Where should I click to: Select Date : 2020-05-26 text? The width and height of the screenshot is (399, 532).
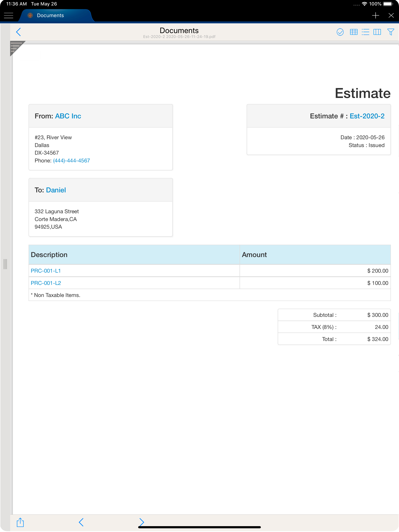pos(362,137)
